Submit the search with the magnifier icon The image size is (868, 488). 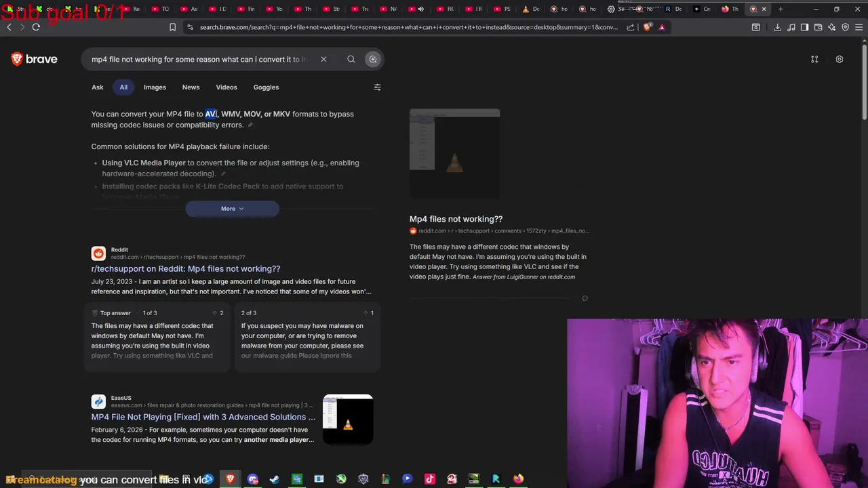[351, 59]
